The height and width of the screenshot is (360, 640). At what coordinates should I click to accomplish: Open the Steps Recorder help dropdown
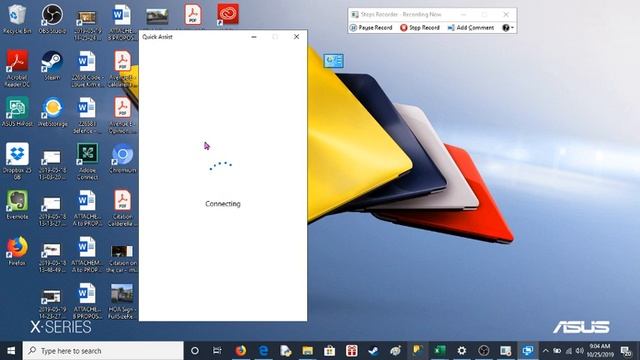[x=508, y=27]
